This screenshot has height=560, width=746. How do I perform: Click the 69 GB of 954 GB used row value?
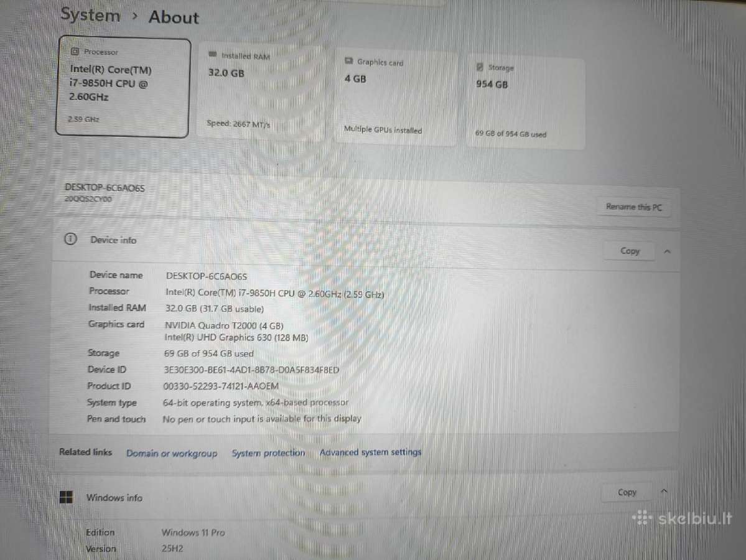click(x=209, y=353)
